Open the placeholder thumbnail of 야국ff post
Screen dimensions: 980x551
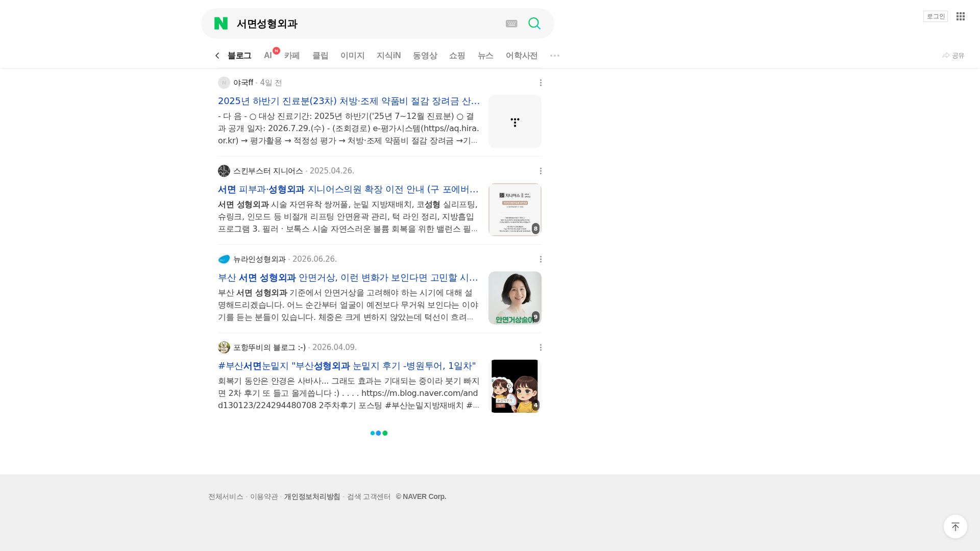[x=515, y=121]
